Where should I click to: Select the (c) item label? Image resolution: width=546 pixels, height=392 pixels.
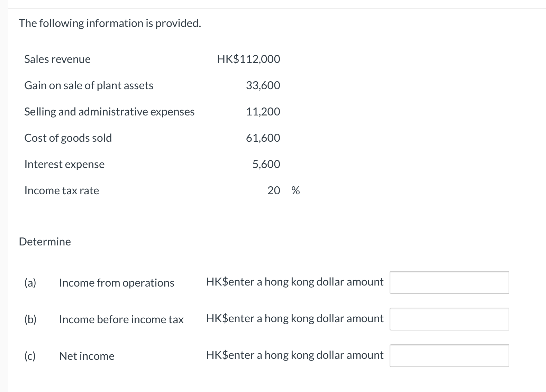[30, 356]
